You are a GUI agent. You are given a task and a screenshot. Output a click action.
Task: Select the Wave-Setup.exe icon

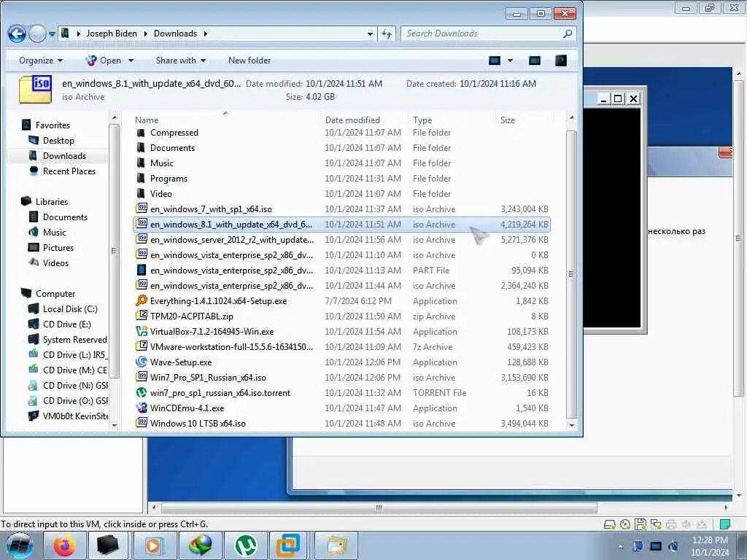142,362
